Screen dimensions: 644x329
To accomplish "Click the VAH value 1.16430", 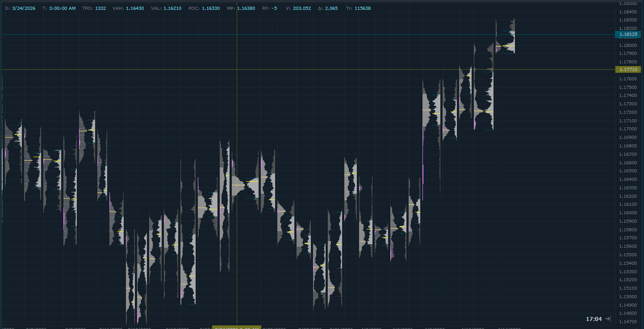I will click(x=134, y=8).
